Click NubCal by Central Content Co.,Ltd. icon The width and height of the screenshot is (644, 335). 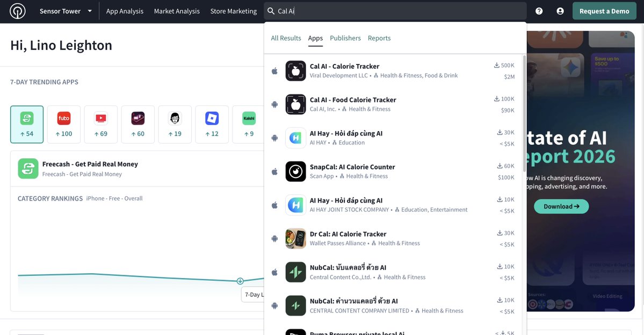(x=296, y=272)
